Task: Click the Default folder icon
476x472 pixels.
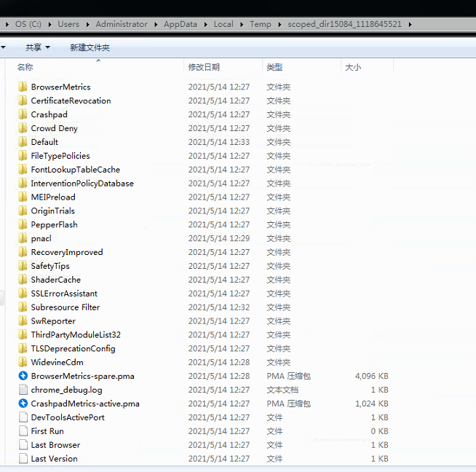Action: pos(23,142)
